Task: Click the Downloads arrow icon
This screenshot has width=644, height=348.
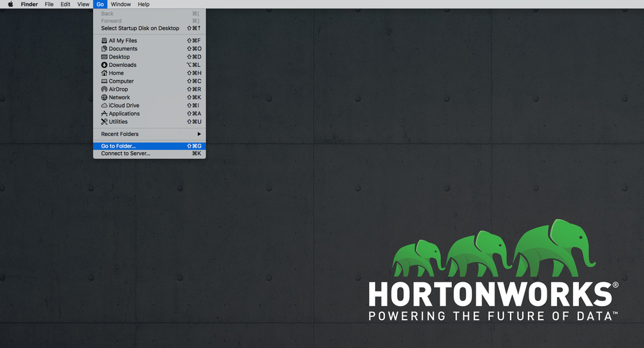Action: pyautogui.click(x=104, y=65)
